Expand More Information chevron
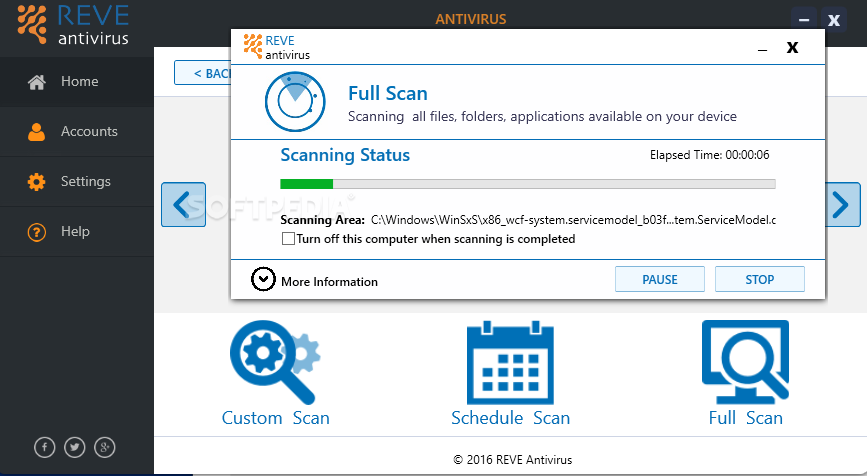Screen dimensions: 867x476 (263, 279)
